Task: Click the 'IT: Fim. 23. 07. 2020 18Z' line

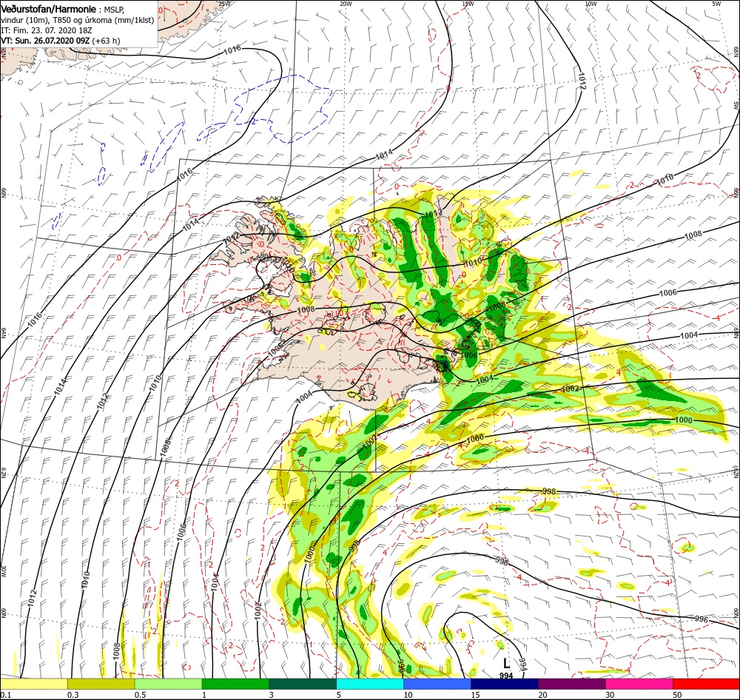Action: point(47,30)
